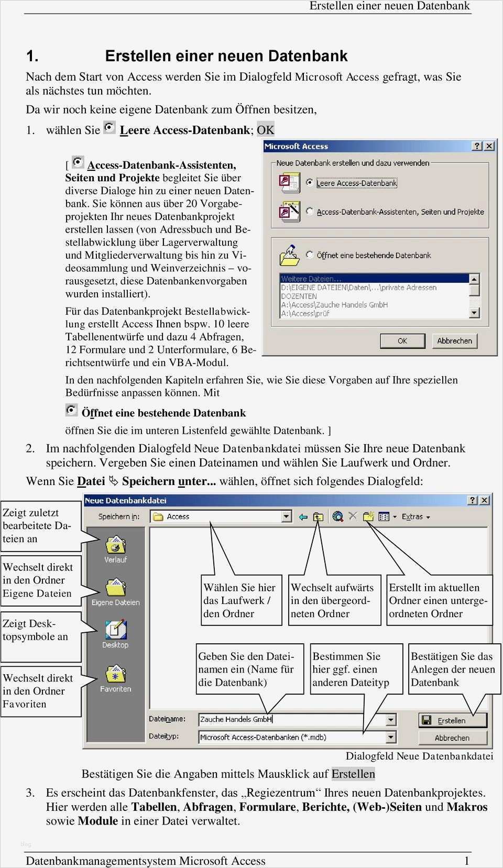Click the Search the Web globe icon
The width and height of the screenshot is (503, 868).
coord(338,517)
